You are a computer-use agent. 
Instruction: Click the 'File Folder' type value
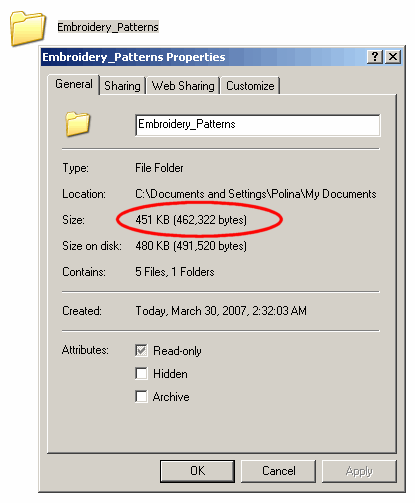coord(159,168)
